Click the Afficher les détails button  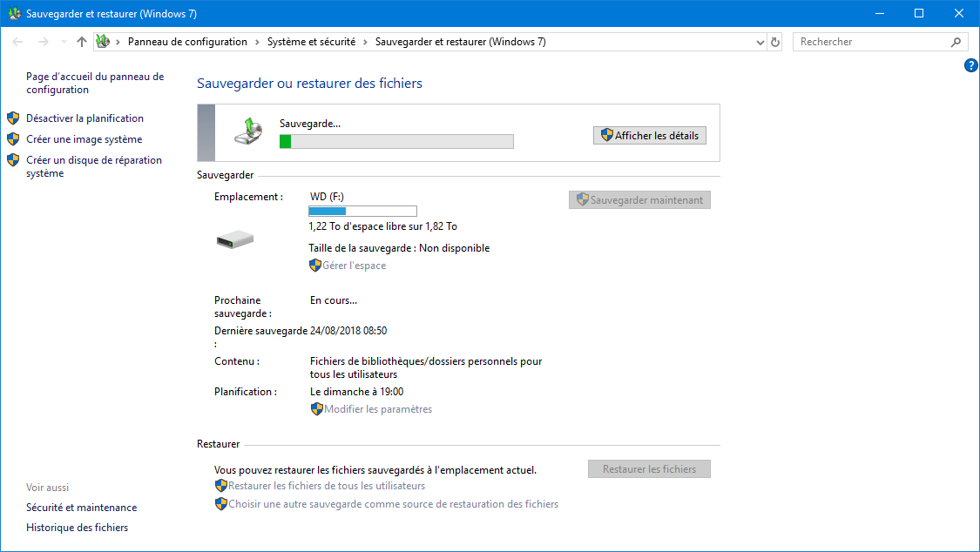click(649, 136)
